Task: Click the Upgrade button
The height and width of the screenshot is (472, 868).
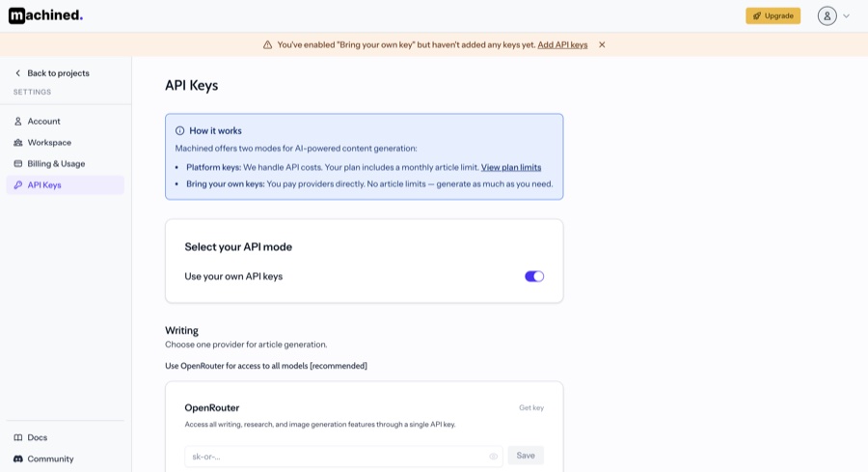Action: (773, 15)
